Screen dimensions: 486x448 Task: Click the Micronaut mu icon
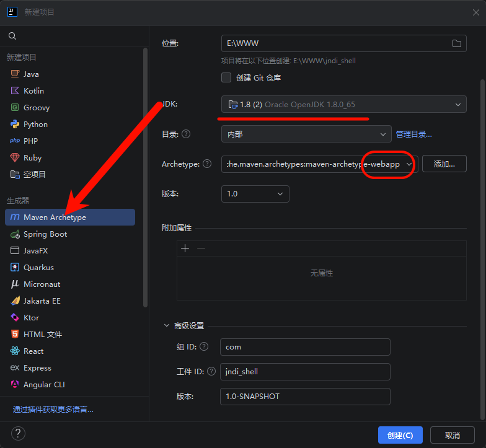click(x=15, y=284)
